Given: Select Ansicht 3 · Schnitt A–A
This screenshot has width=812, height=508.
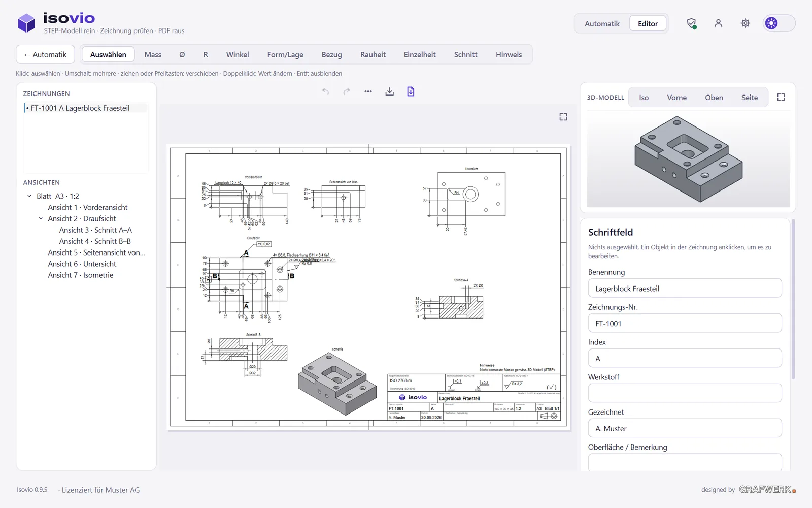Looking at the screenshot, I should tap(95, 230).
